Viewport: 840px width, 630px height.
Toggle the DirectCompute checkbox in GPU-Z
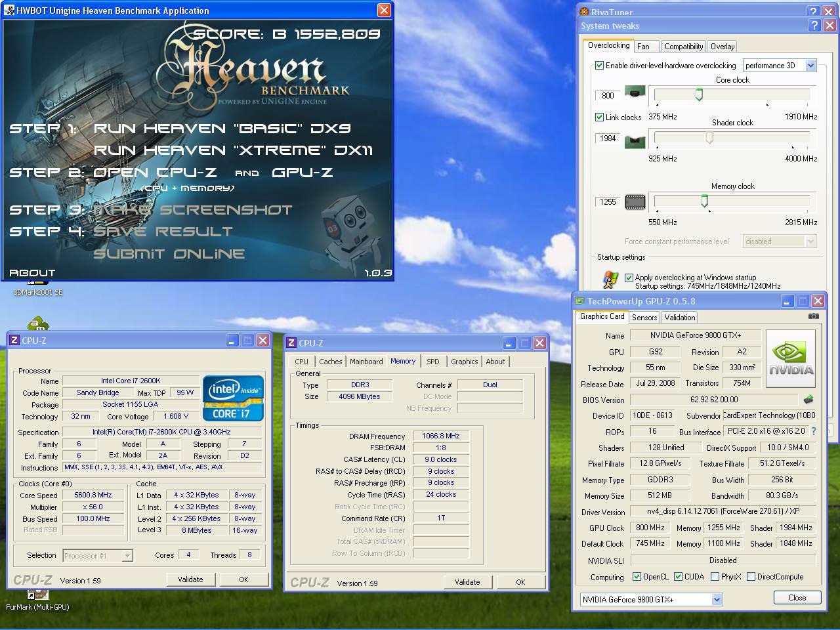coord(751,577)
